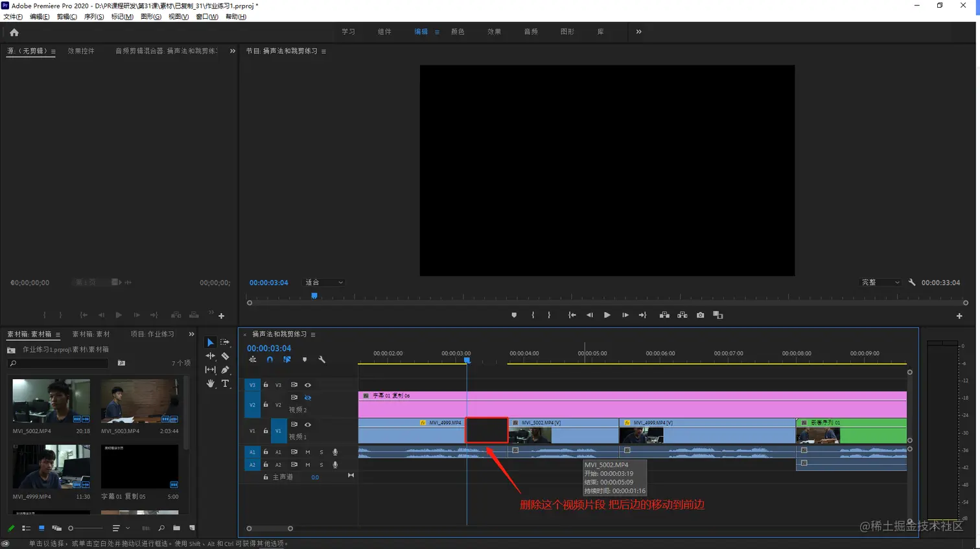Mark In point in Program monitor

(x=533, y=315)
